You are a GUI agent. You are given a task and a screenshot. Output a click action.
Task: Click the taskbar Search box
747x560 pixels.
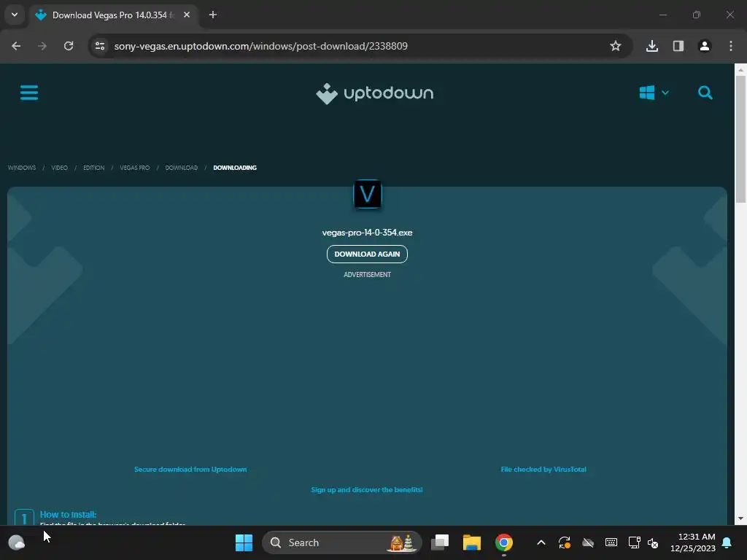coord(341,542)
